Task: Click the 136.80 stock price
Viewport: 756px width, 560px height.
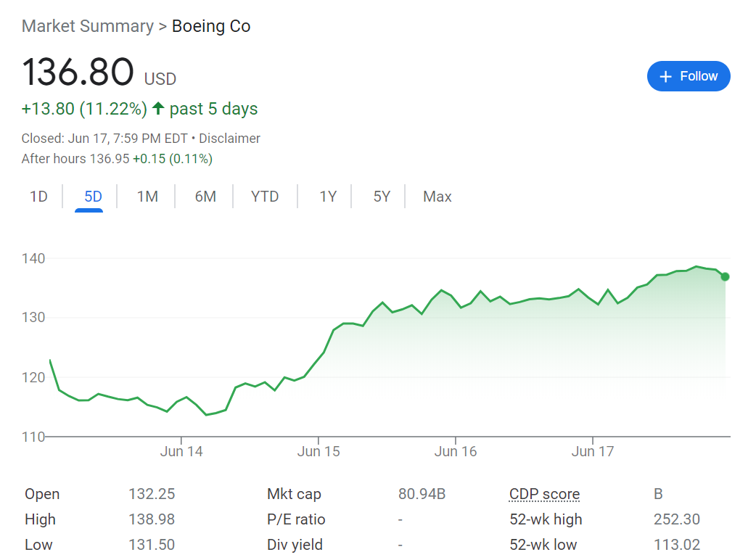Action: click(x=78, y=73)
